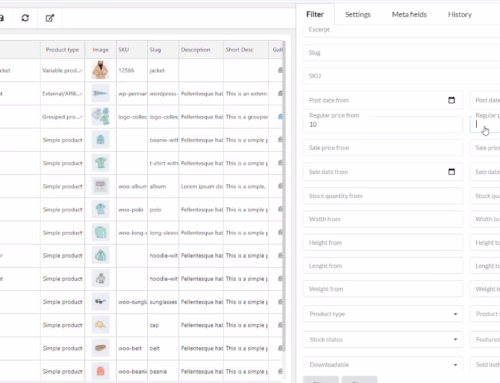Image resolution: width=500 pixels, height=383 pixels.
Task: Focus the SKU filter field
Action: coord(401,76)
